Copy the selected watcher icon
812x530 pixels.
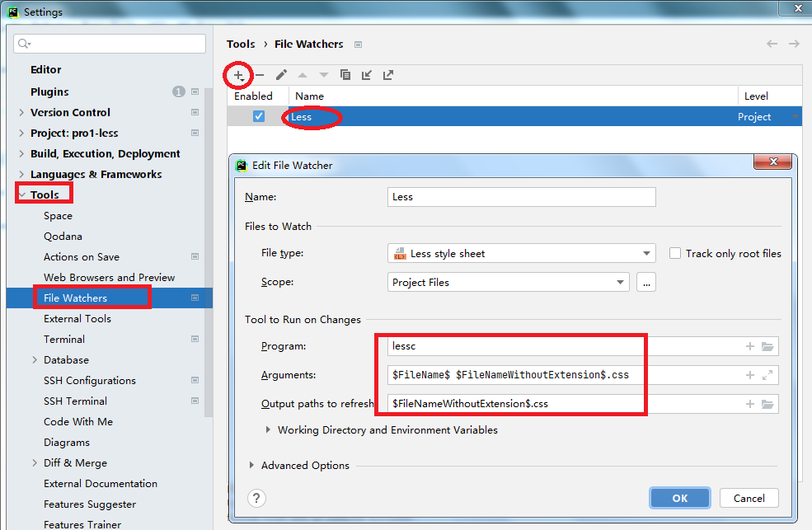tap(345, 75)
